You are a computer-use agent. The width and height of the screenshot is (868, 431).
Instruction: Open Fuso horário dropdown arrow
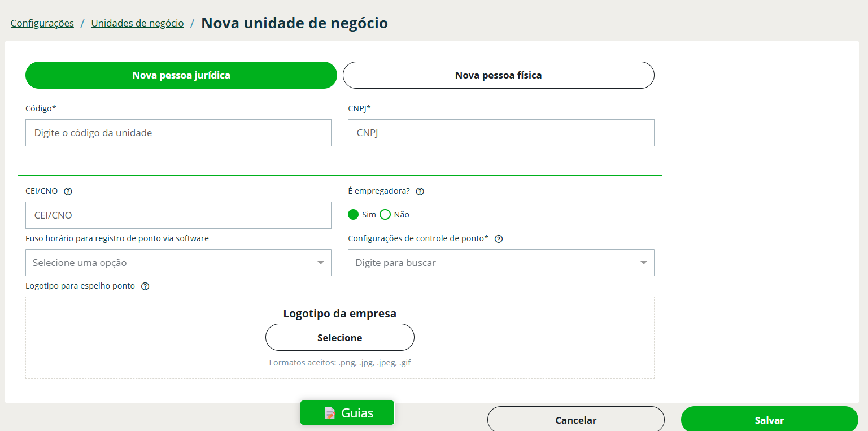point(320,263)
